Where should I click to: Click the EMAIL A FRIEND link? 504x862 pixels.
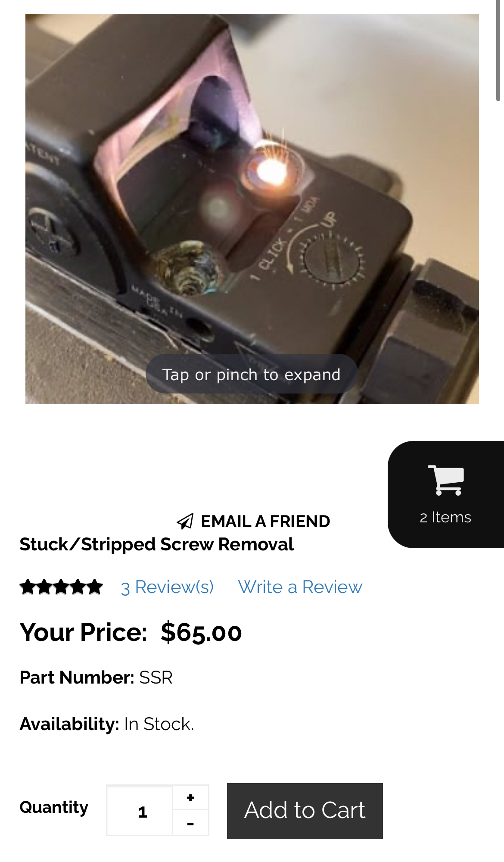[265, 522]
